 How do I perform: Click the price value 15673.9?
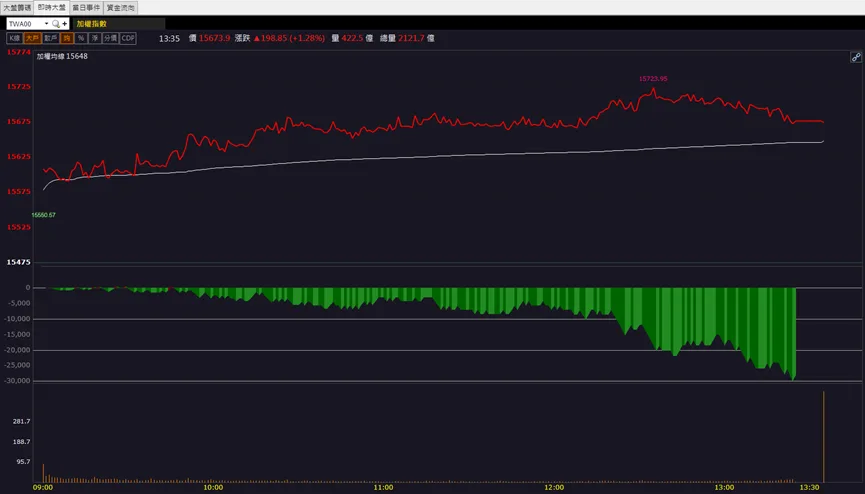214,38
